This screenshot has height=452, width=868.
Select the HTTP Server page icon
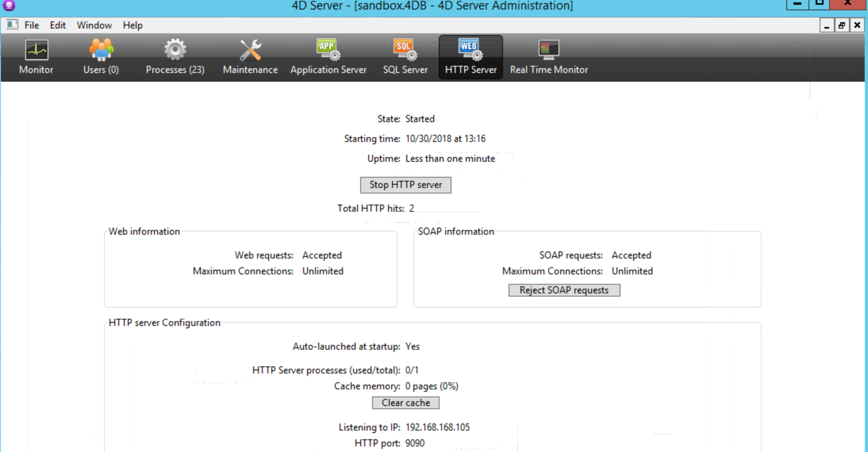pos(470,50)
